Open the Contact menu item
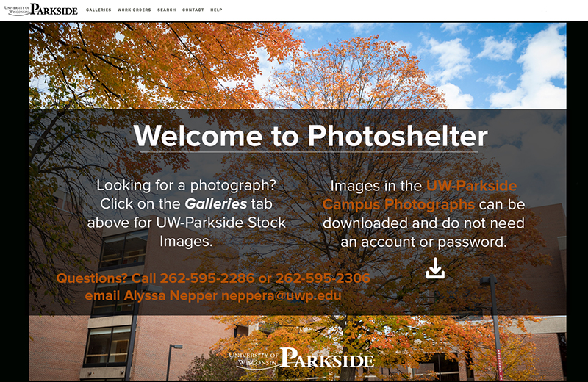 (x=193, y=10)
